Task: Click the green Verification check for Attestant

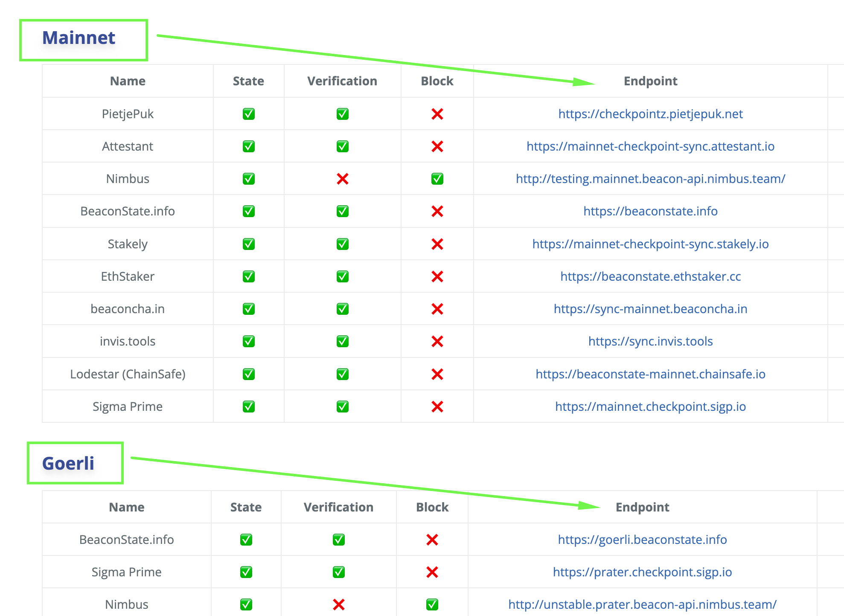Action: (343, 146)
